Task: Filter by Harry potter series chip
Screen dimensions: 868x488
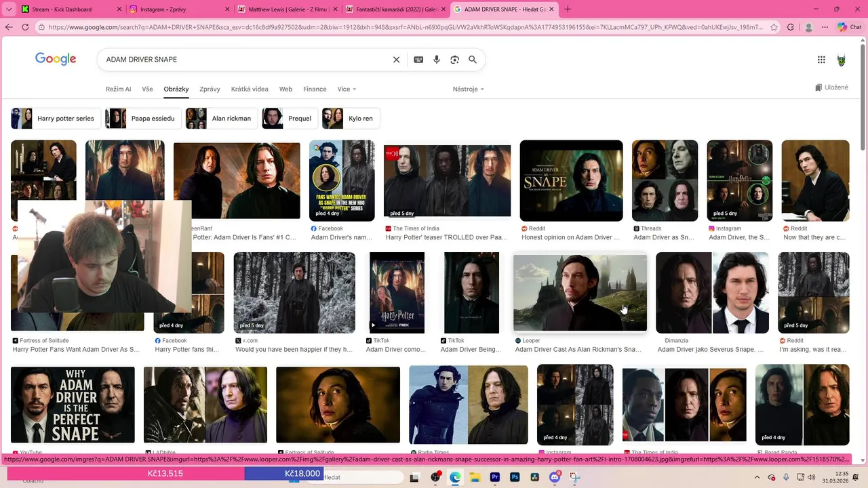Action: 56,118
